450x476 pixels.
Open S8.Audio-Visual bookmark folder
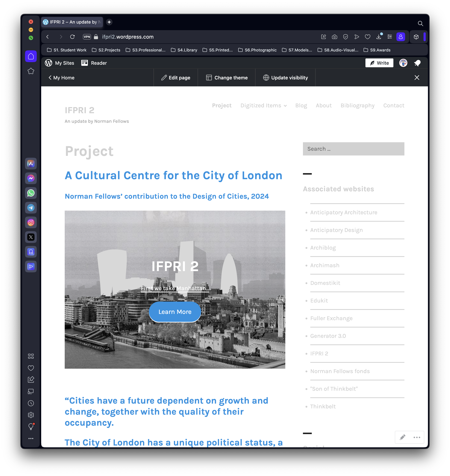coord(338,50)
